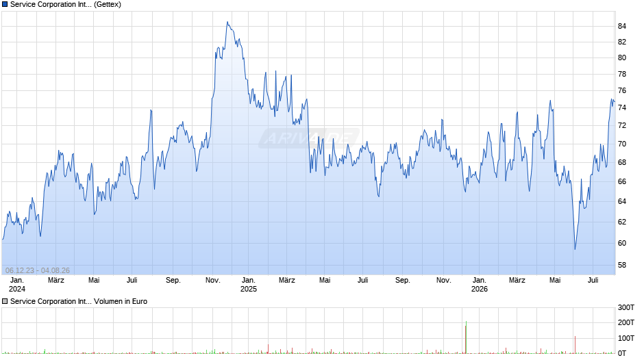Click the 'Sep.' label in 2024
The image size is (644, 360).
coord(173,281)
